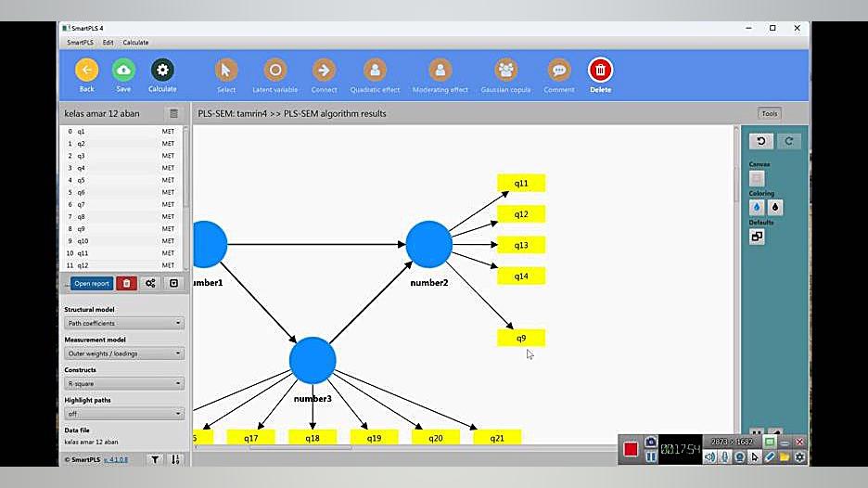The width and height of the screenshot is (868, 488).
Task: Delete results with red trash button
Action: point(126,284)
